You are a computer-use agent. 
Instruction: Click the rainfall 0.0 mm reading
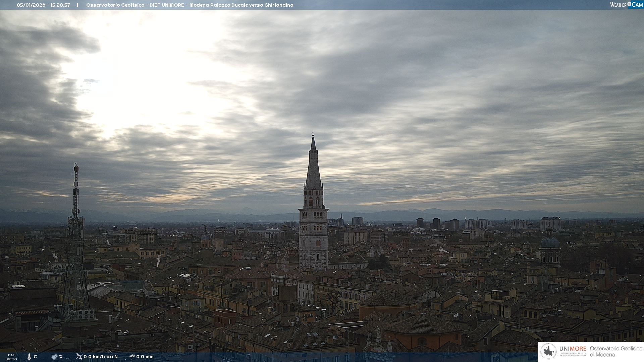pos(145,357)
